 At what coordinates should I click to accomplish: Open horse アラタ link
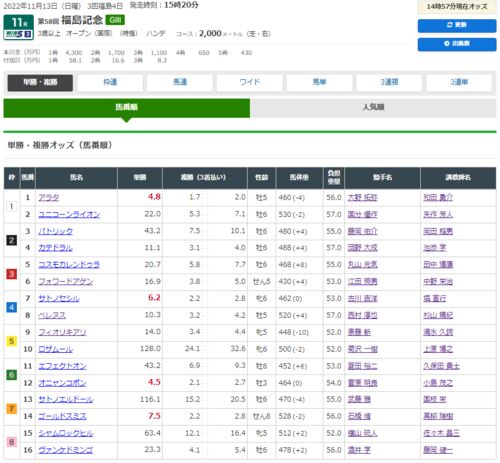pyautogui.click(x=49, y=198)
